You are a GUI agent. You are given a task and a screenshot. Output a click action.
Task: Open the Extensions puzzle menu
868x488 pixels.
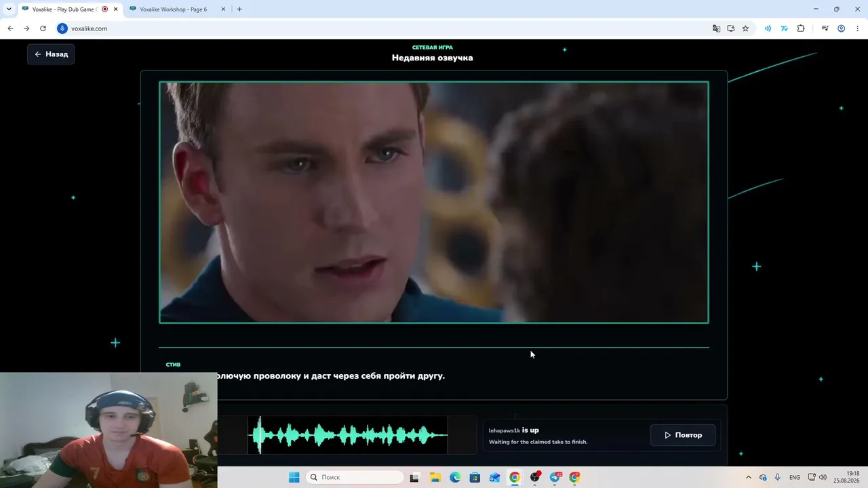(801, 28)
